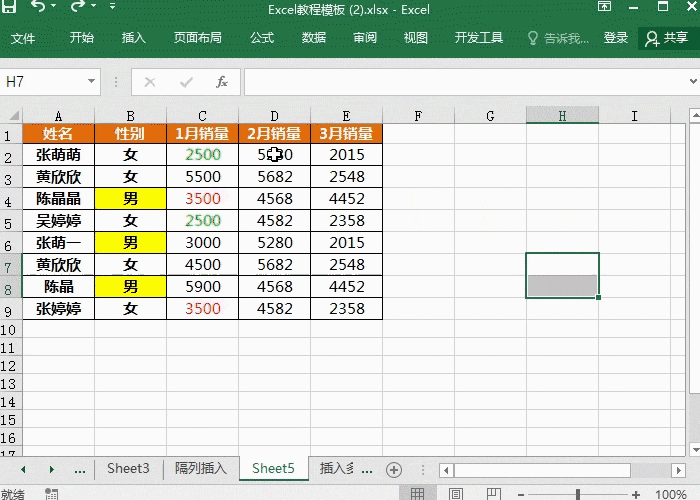Screen dimensions: 700x500
Task: Click the vertical scrollbar down arrow
Action: tap(695, 450)
